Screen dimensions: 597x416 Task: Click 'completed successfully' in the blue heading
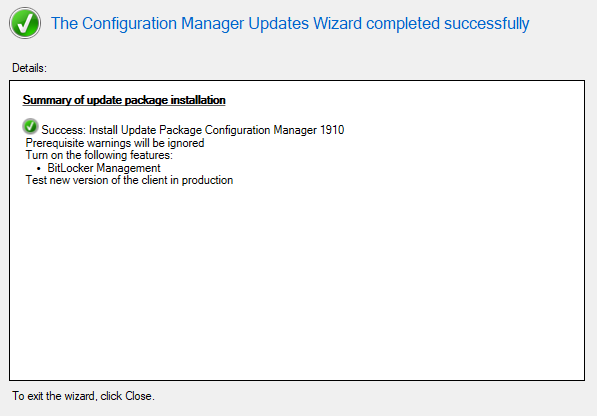(x=447, y=24)
